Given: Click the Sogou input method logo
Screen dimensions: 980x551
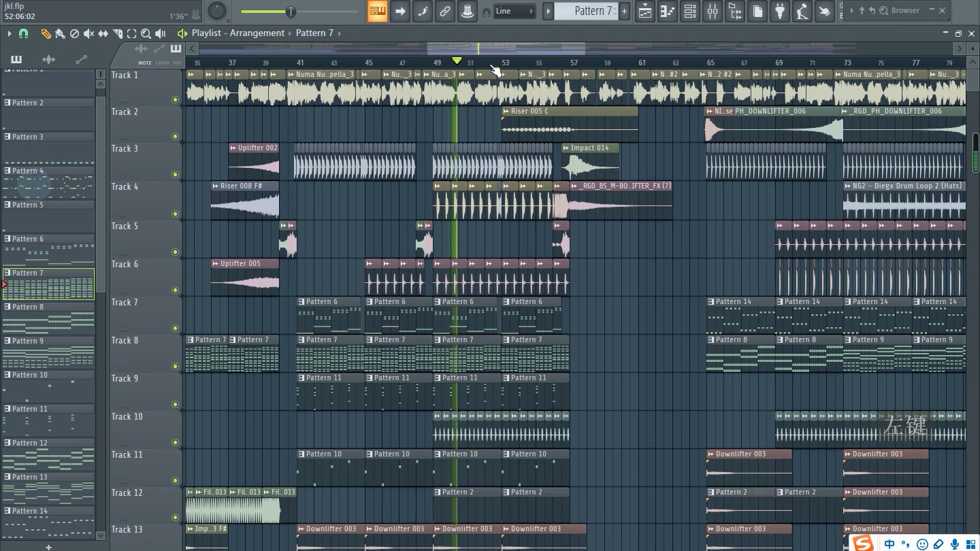Looking at the screenshot, I should pos(864,544).
